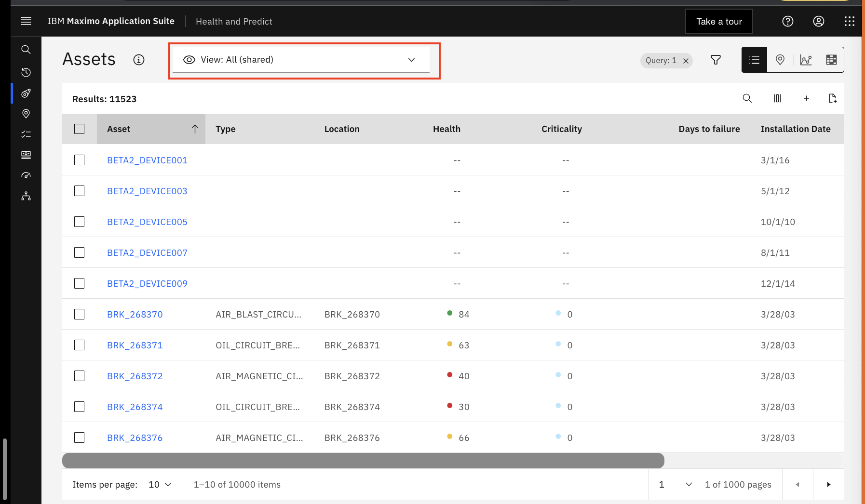This screenshot has width=865, height=504.
Task: Check the BETA2_DEVICE005 row checkbox
Action: click(x=80, y=222)
